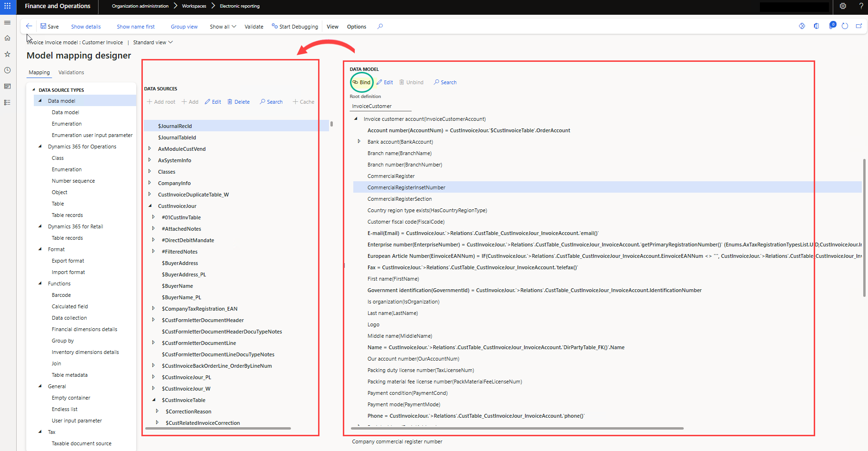
Task: Open the settings gear icon
Action: [x=843, y=6]
